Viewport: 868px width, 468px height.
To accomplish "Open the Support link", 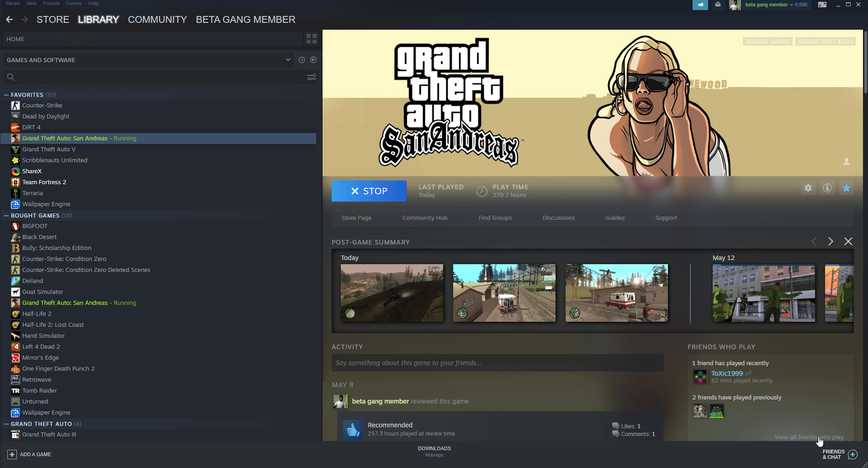I will (x=667, y=218).
